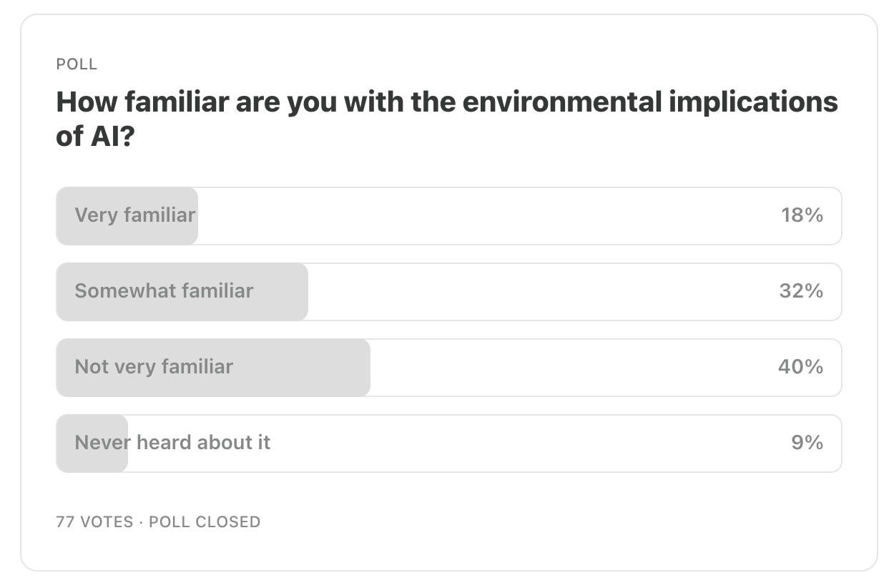This screenshot has height=588, width=894.
Task: Click the "77 VOTES" count text
Action: point(94,522)
